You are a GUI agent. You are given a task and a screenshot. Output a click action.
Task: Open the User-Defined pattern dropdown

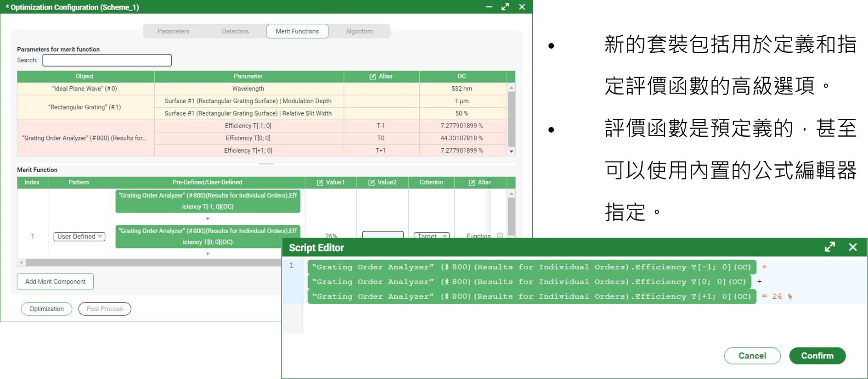click(x=79, y=236)
